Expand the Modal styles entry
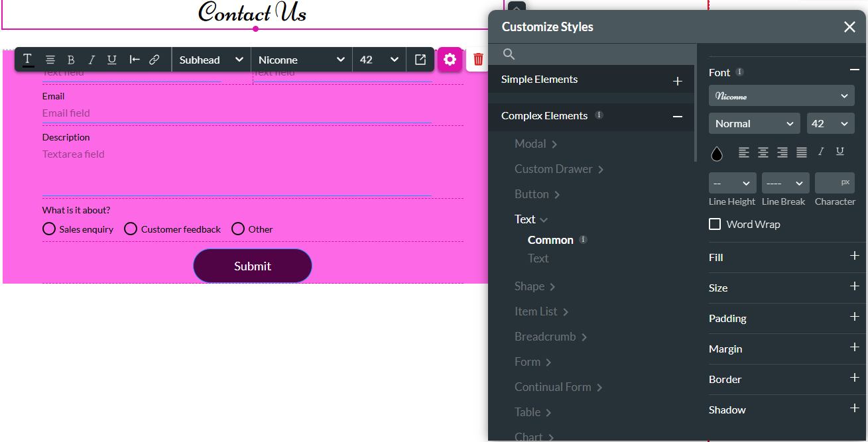The height and width of the screenshot is (442, 868). pyautogui.click(x=535, y=143)
